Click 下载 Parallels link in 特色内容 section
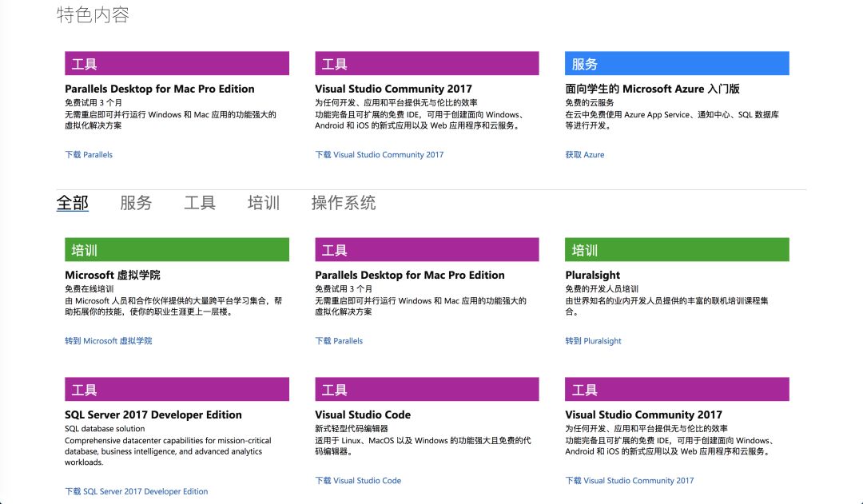The width and height of the screenshot is (863, 504). pyautogui.click(x=89, y=155)
